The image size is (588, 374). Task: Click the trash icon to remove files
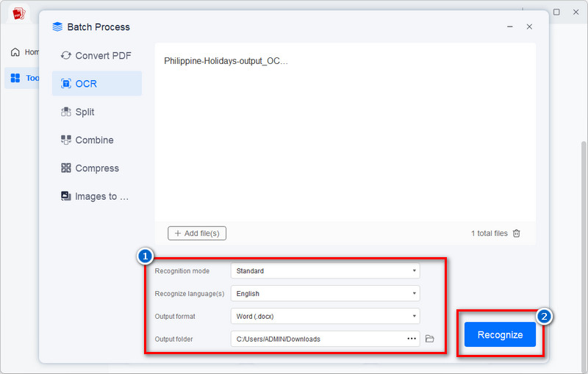[x=517, y=234]
